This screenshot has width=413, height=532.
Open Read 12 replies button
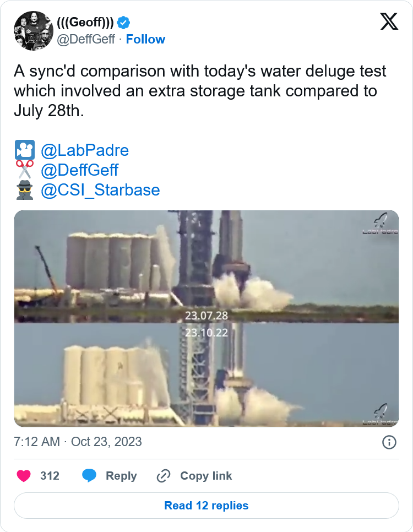pyautogui.click(x=206, y=506)
